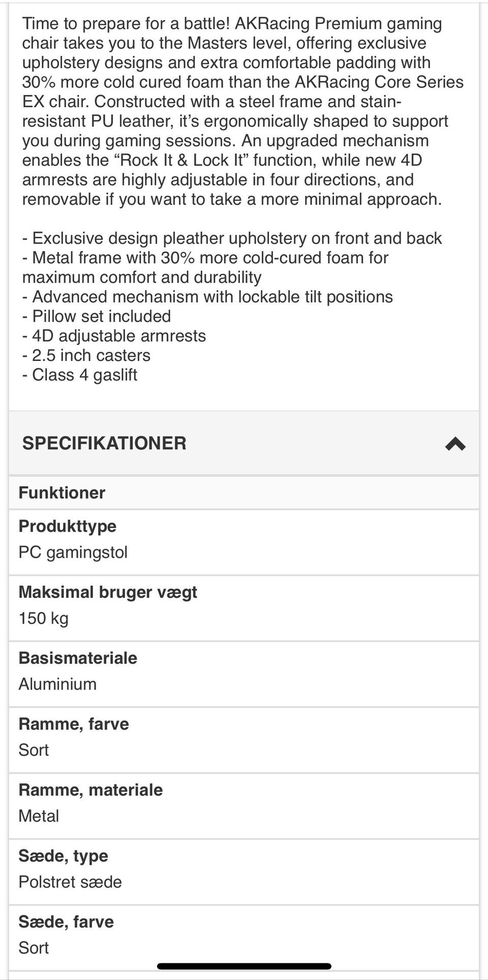
Task: Click the Pillow set included bullet
Action: [97, 316]
